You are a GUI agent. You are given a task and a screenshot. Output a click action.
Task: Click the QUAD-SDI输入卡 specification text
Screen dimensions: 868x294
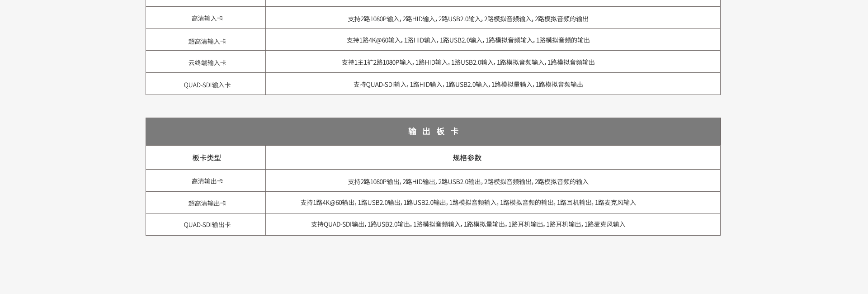pyautogui.click(x=468, y=84)
